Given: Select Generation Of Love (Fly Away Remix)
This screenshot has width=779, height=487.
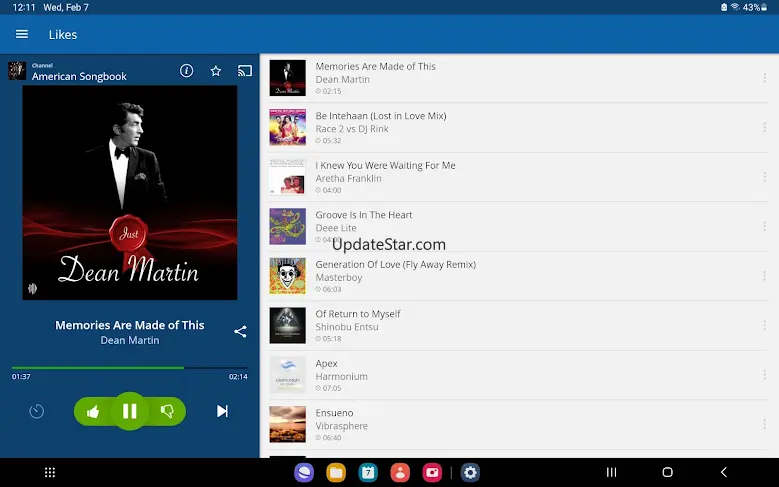Looking at the screenshot, I should (x=519, y=276).
